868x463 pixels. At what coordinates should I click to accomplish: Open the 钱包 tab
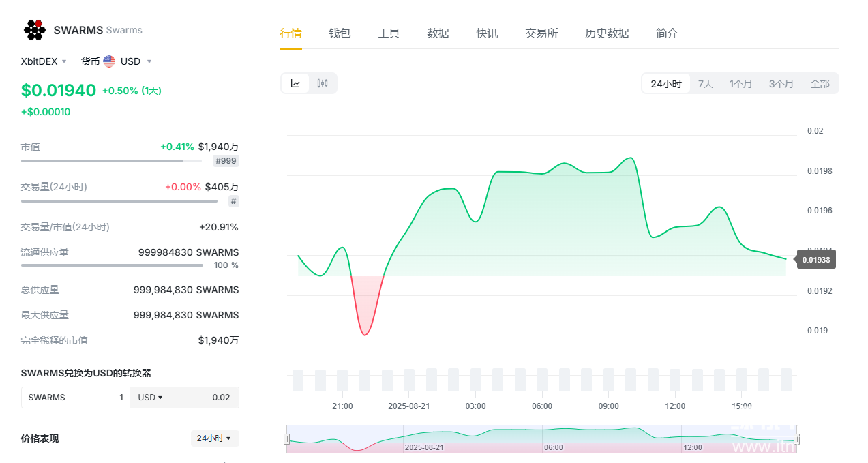pos(340,33)
